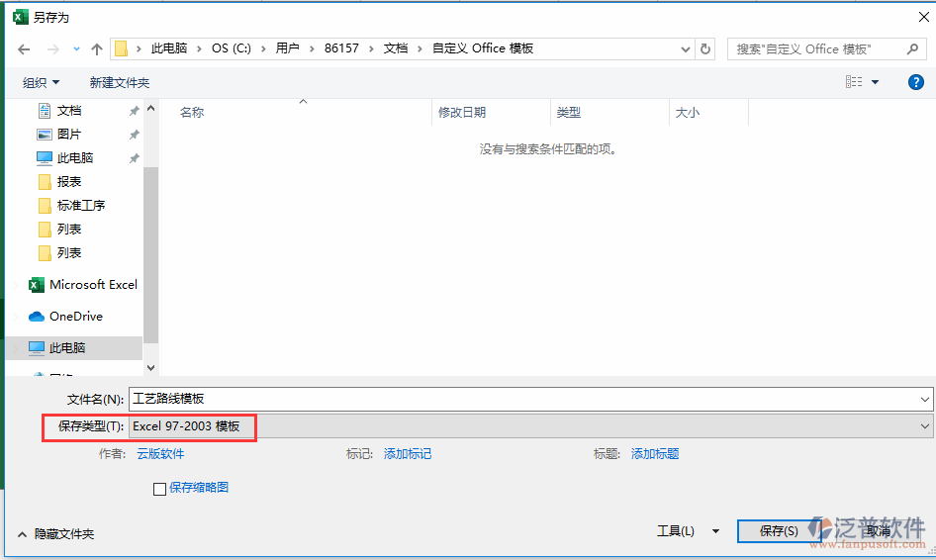Click 新建文件夹 in the toolbar
Viewport: 936px width, 560px height.
120,82
